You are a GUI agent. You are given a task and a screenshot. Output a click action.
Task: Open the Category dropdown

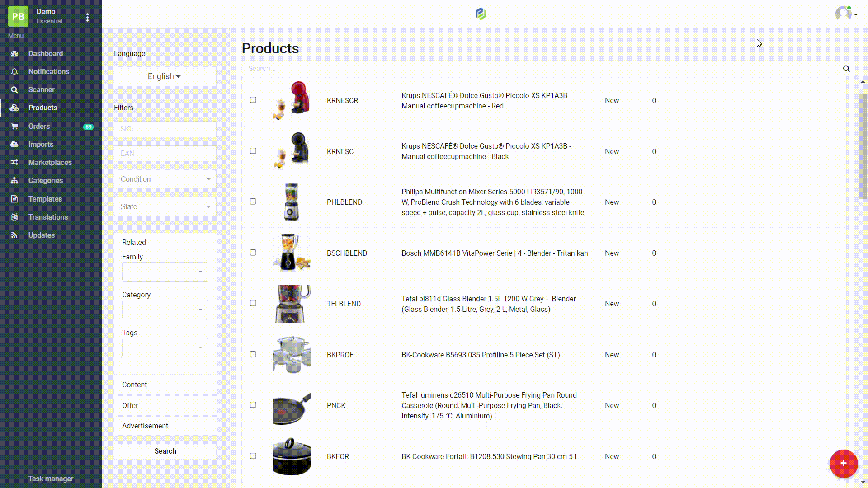tap(165, 310)
